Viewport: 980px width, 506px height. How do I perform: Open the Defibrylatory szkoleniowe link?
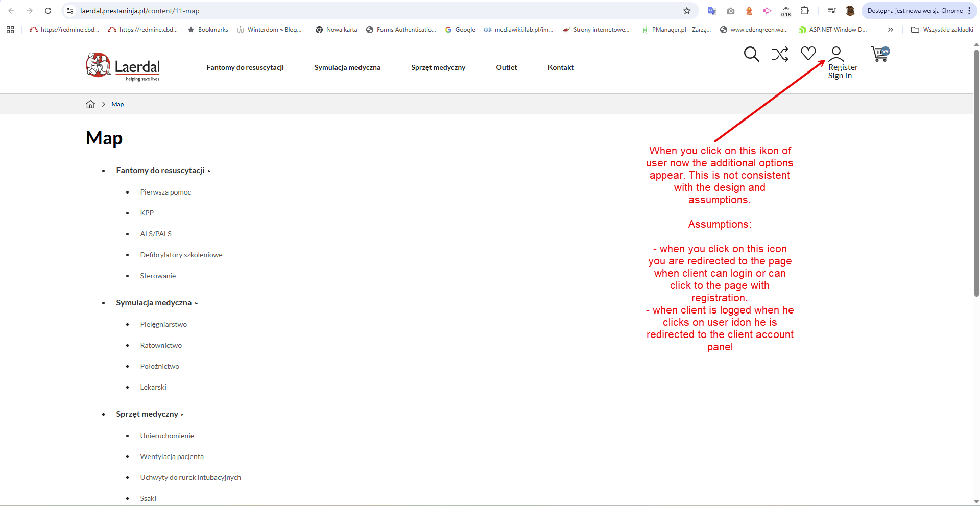(x=181, y=255)
